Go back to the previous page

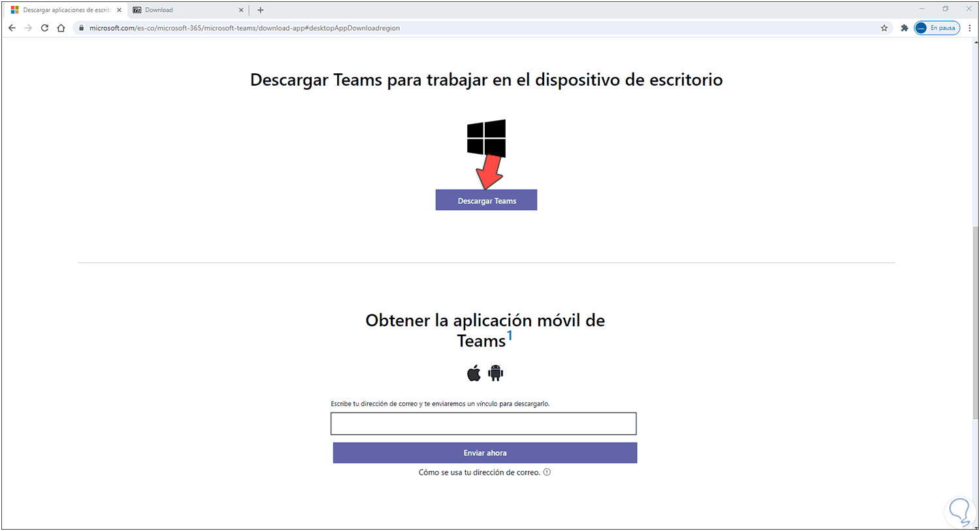click(x=12, y=28)
